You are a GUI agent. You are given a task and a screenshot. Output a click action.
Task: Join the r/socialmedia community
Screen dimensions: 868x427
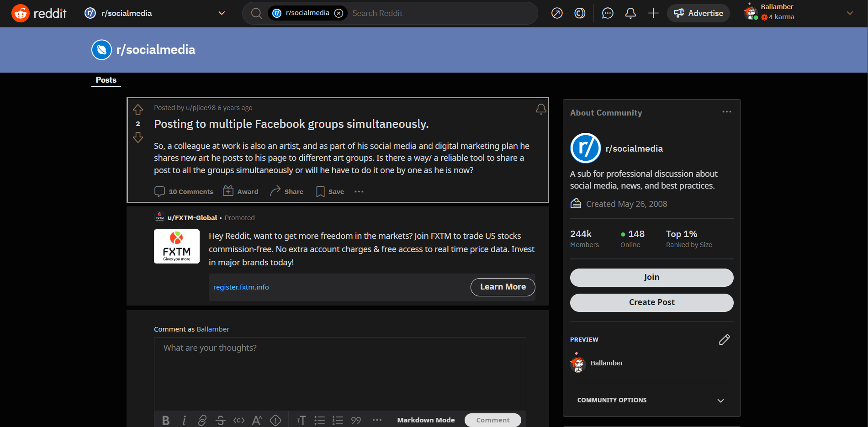click(652, 278)
